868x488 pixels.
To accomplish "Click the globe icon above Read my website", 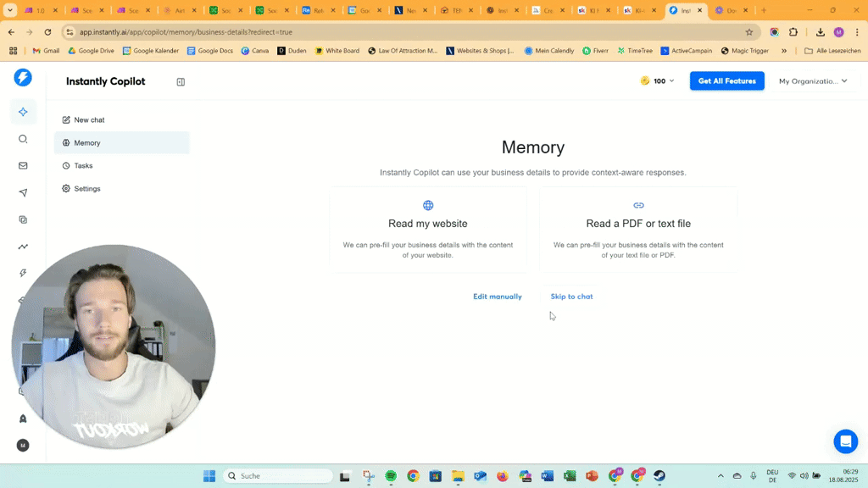I will click(428, 205).
